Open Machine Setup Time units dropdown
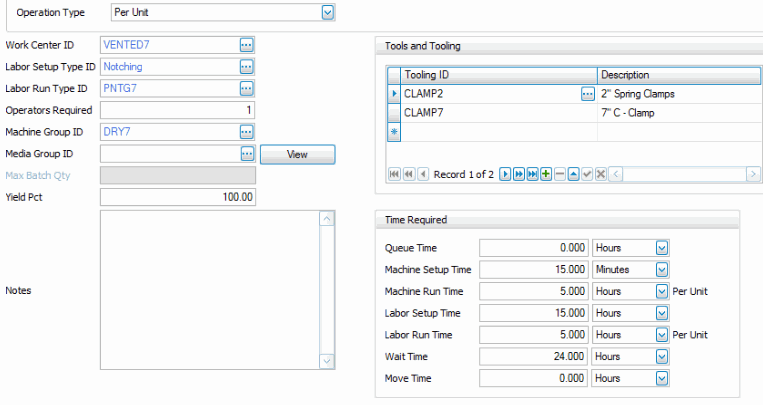The height and width of the screenshot is (405, 763). tap(661, 270)
